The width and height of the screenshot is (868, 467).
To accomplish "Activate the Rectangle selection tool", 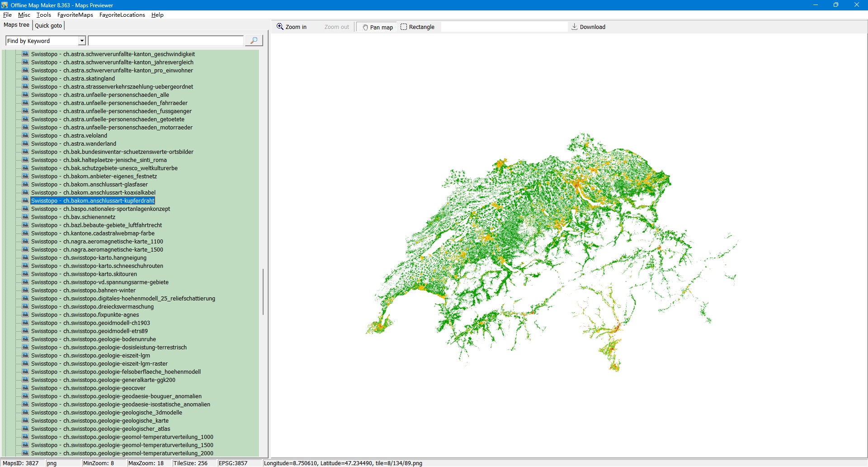I will click(x=417, y=27).
